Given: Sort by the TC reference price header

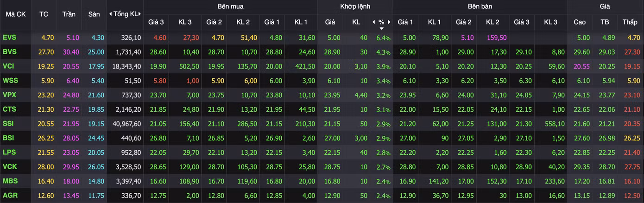Looking at the screenshot, I should coord(44,14).
